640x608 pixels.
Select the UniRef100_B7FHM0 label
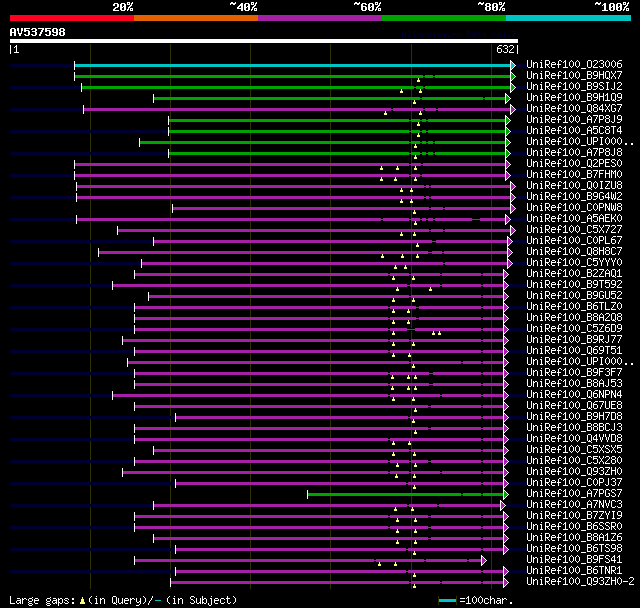pos(574,175)
